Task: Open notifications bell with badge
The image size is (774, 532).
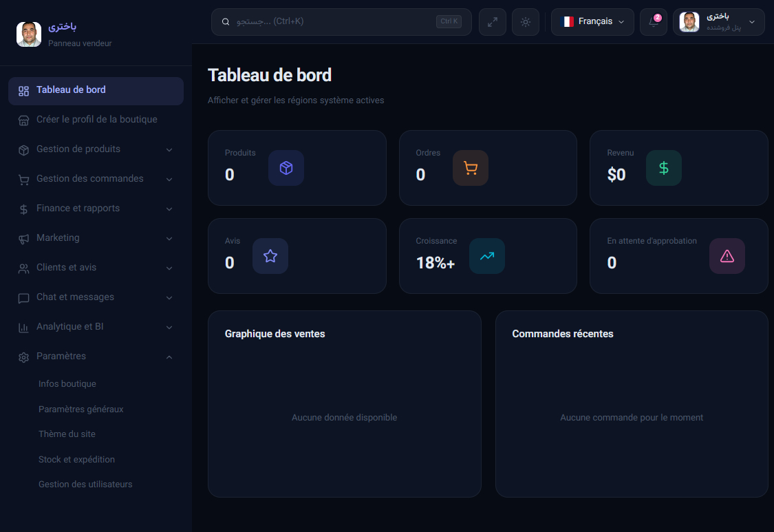Action: 654,22
